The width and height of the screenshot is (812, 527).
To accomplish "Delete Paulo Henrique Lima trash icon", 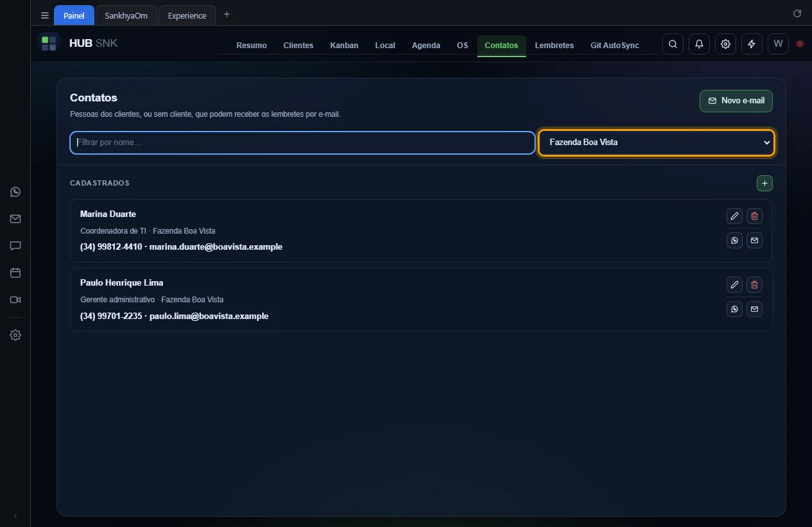I will pyautogui.click(x=754, y=284).
